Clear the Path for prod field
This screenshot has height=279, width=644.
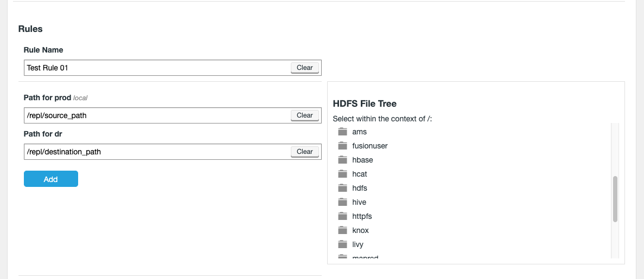point(304,115)
